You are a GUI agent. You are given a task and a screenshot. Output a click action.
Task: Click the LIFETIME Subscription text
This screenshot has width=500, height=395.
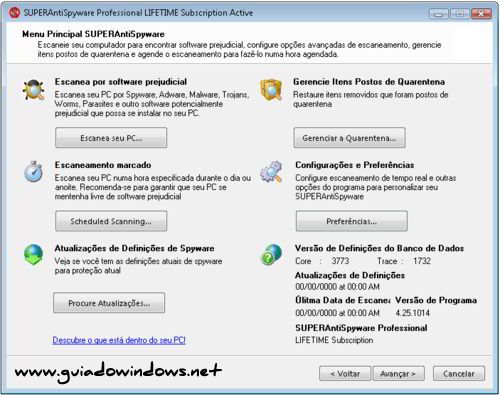point(334,340)
